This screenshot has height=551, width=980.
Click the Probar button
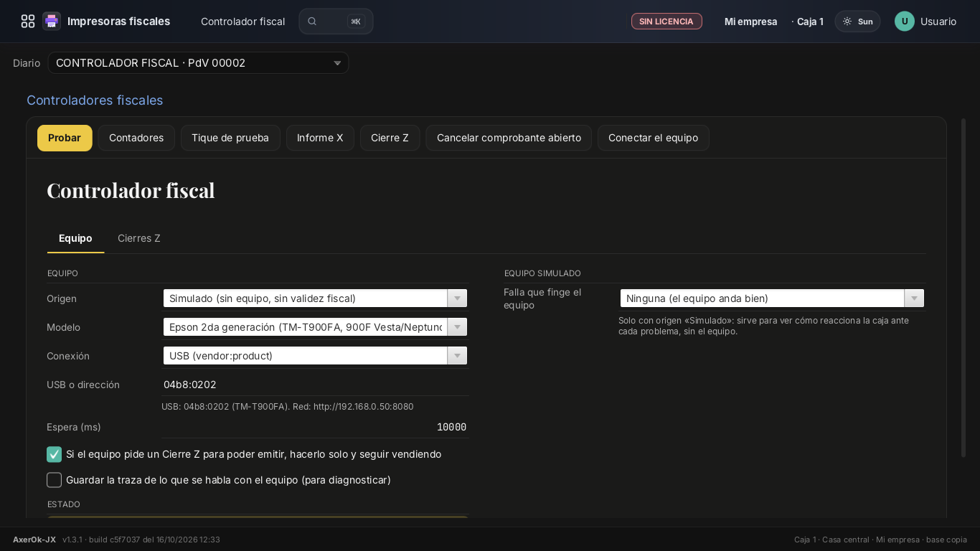pyautogui.click(x=65, y=138)
